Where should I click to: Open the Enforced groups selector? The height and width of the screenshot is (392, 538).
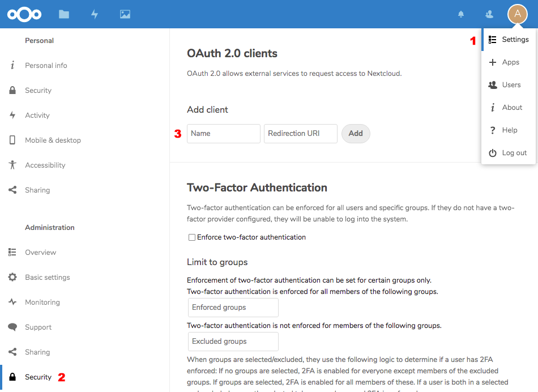pos(233,307)
